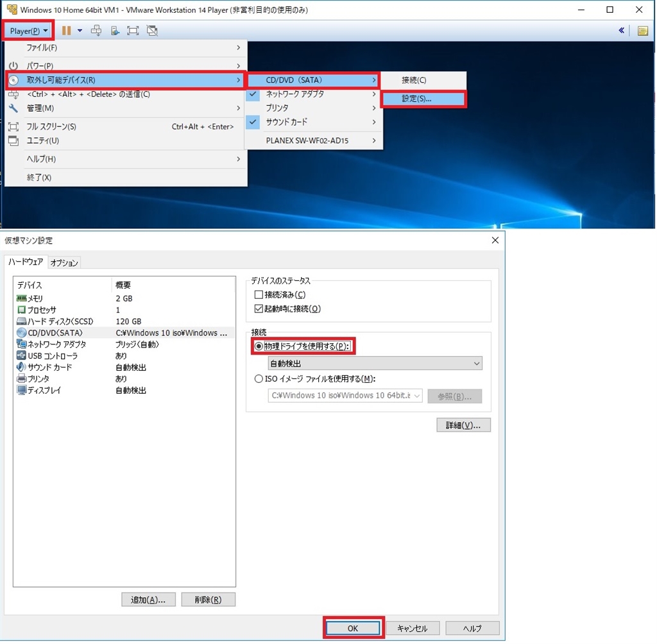657x644 pixels.
Task: Select USB コントローラ device row
Action: (124, 356)
